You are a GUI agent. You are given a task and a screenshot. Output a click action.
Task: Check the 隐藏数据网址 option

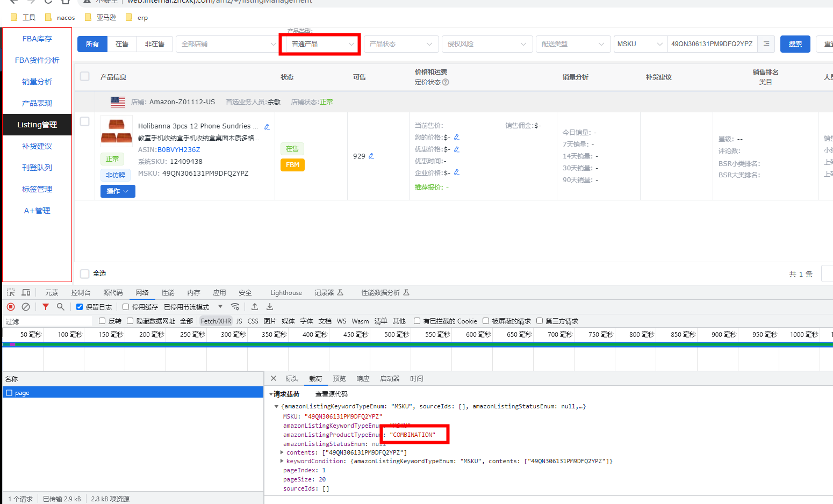coord(130,321)
